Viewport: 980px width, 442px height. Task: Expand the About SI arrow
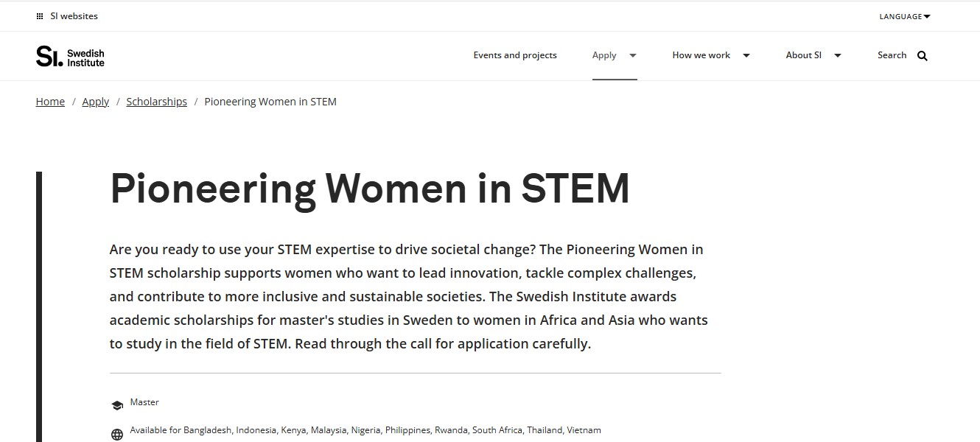coord(838,55)
